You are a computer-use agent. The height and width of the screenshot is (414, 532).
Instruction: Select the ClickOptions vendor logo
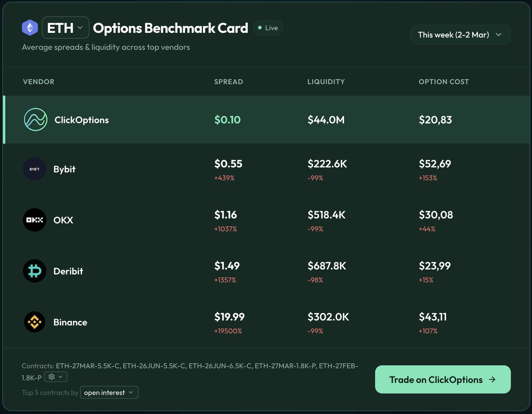point(35,119)
